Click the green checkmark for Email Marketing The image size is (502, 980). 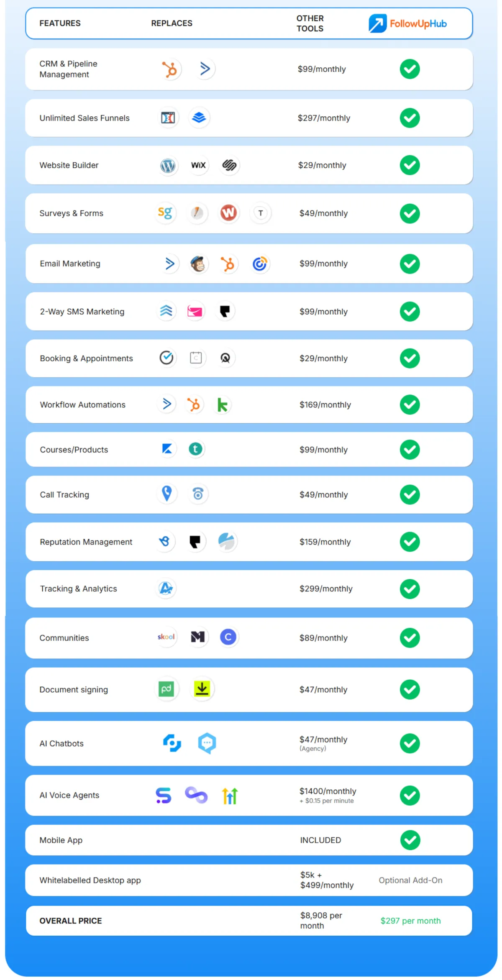pyautogui.click(x=410, y=264)
